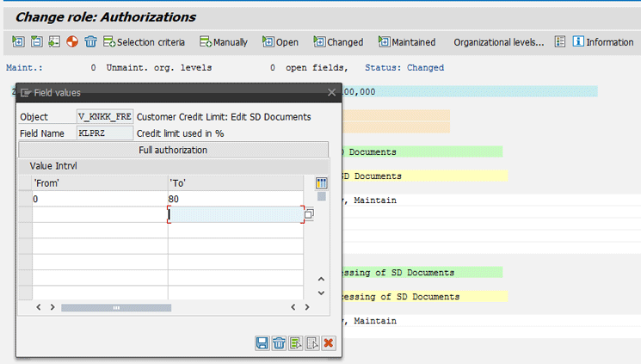This screenshot has height=364, width=641.
Task: Click the left-side scroll left arrow
Action: (x=39, y=307)
